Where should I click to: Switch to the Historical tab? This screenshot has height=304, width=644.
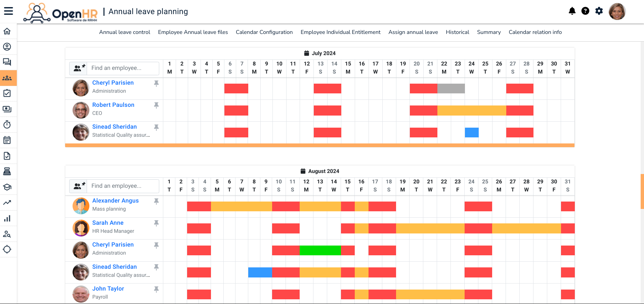click(x=457, y=32)
